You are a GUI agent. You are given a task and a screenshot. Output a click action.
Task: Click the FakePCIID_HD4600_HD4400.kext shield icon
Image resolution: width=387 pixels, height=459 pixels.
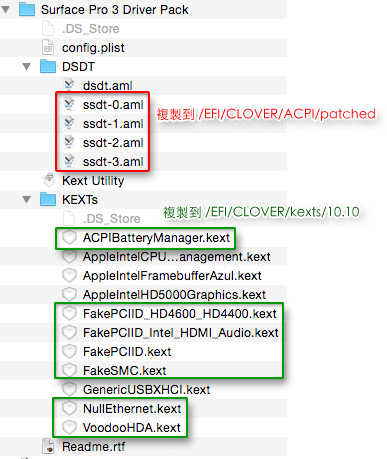coord(69,314)
